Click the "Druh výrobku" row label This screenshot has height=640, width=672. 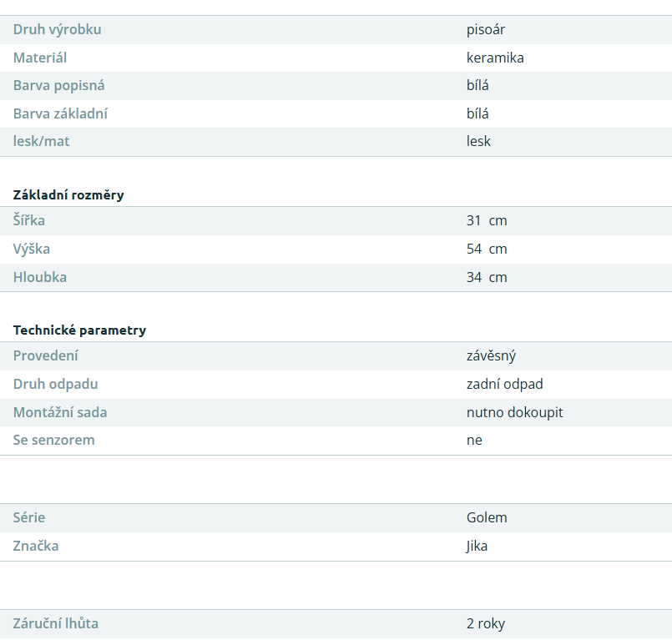coord(57,30)
